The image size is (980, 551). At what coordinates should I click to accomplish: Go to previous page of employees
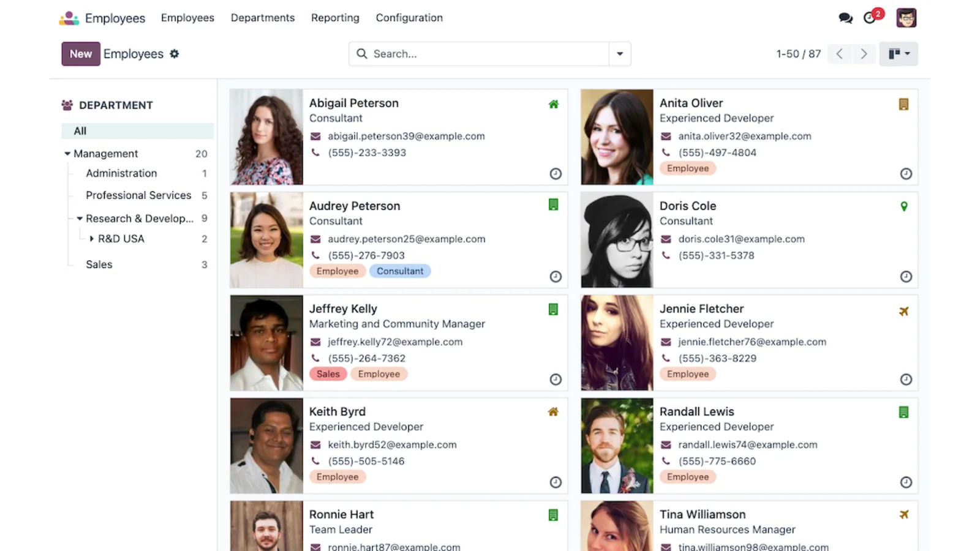(839, 54)
